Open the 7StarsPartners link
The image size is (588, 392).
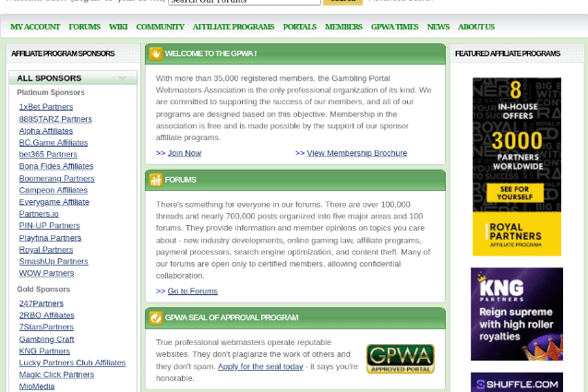click(x=46, y=327)
